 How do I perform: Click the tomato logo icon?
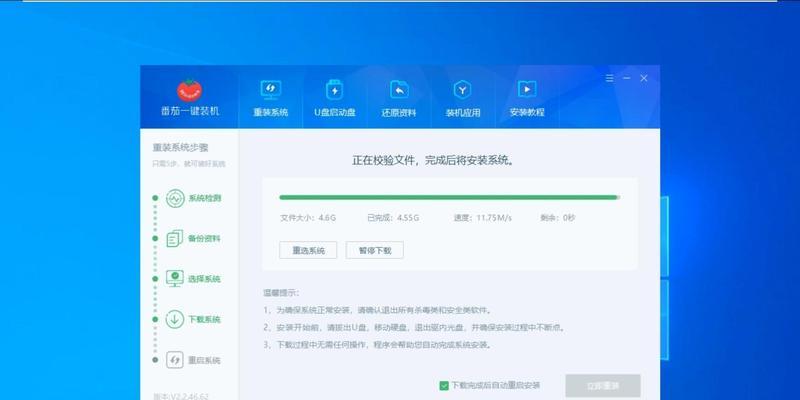pyautogui.click(x=189, y=90)
